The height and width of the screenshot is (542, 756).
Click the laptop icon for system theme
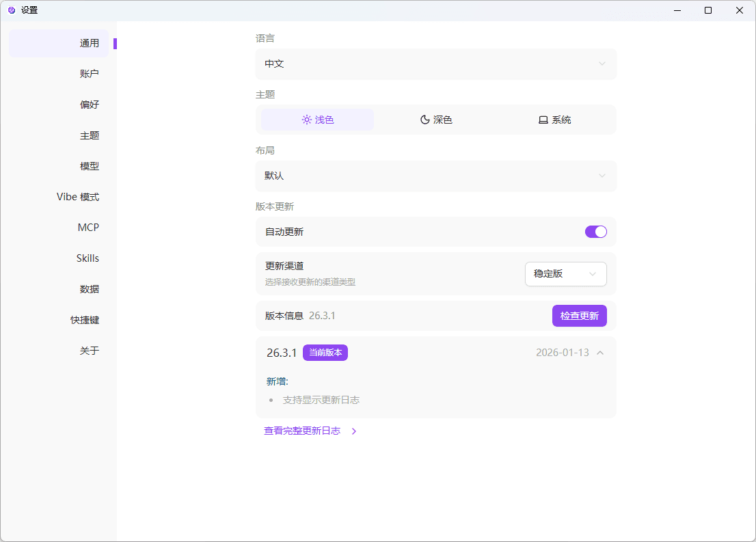pos(543,120)
